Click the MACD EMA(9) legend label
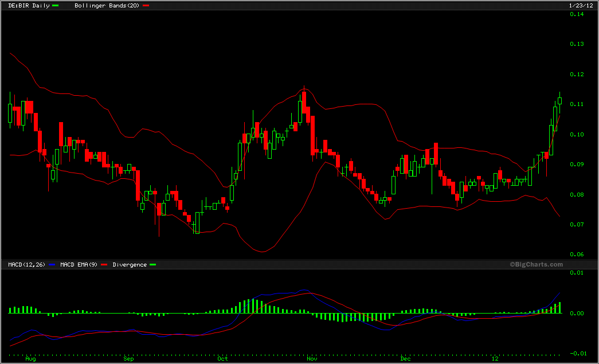The image size is (599, 364). (79, 264)
